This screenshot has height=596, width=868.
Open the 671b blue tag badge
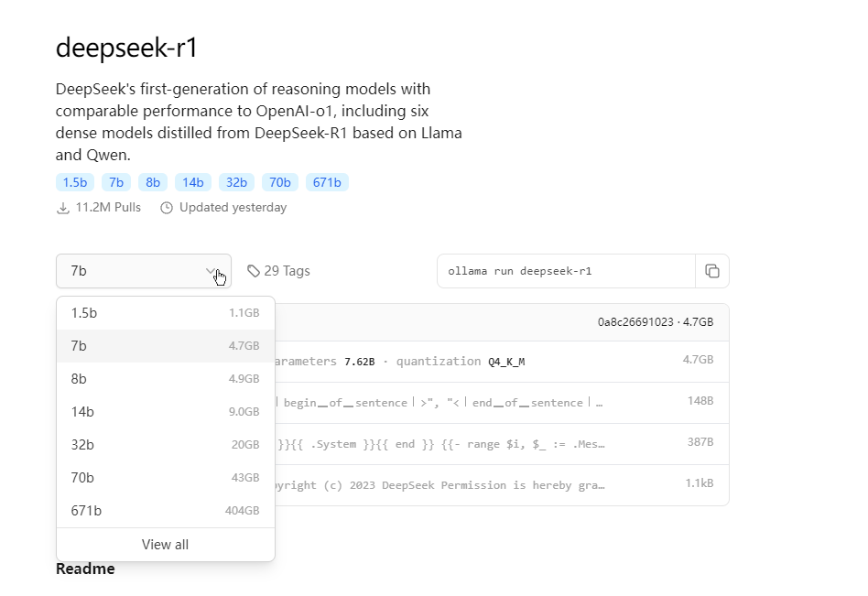coord(327,182)
